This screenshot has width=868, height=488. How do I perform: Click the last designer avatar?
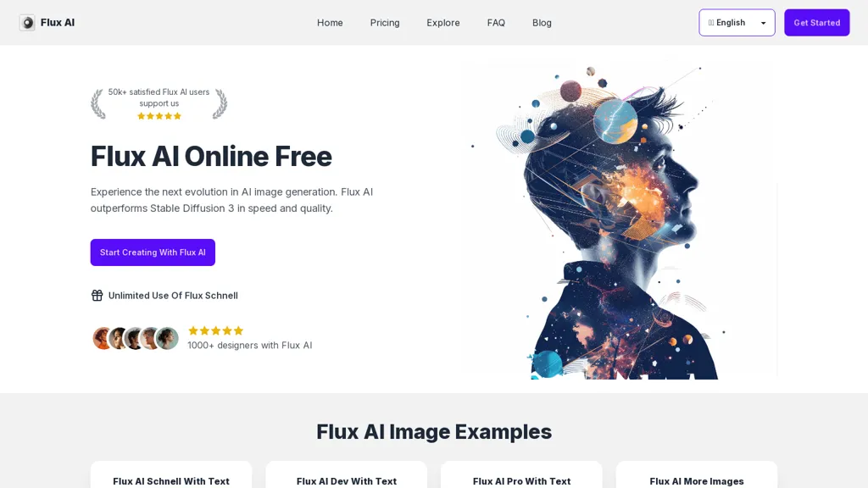(x=167, y=338)
